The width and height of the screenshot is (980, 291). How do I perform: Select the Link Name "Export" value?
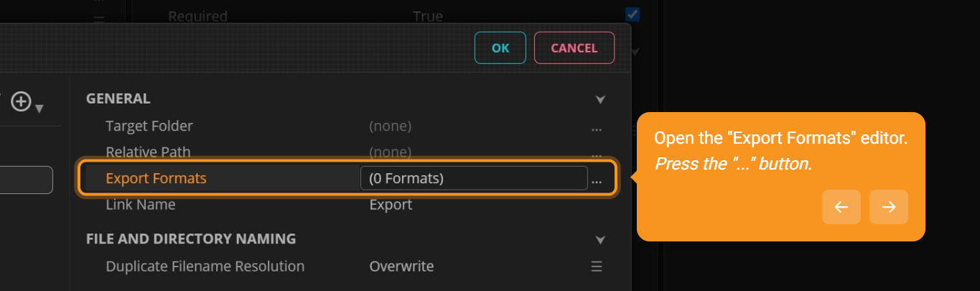[391, 205]
